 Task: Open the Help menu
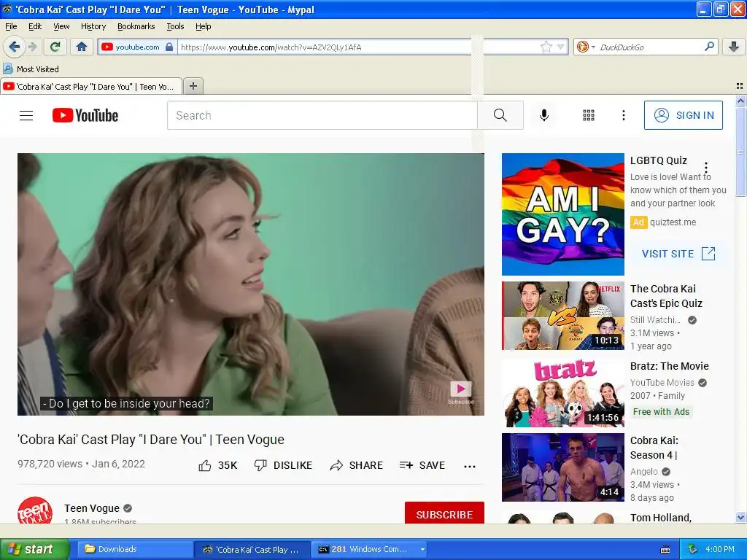tap(204, 26)
